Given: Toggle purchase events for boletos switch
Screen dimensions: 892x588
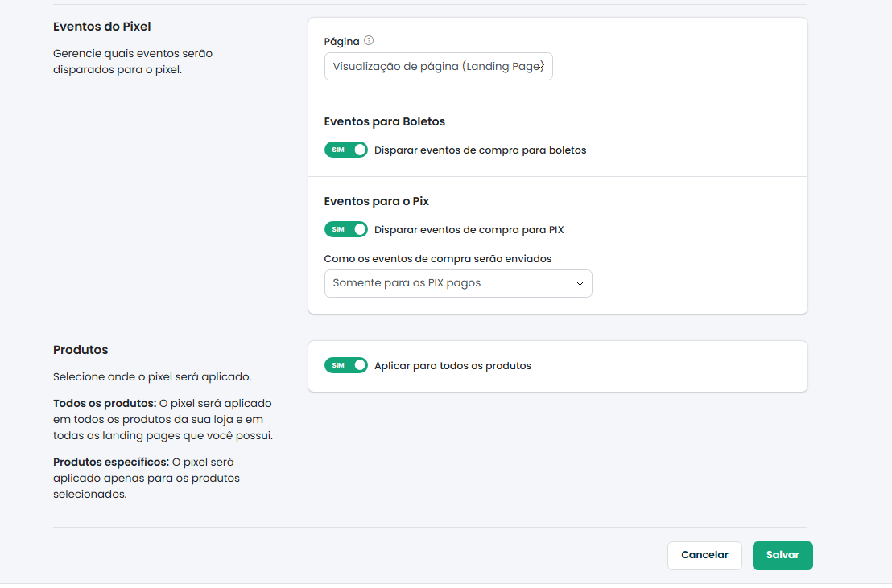Looking at the screenshot, I should point(345,150).
